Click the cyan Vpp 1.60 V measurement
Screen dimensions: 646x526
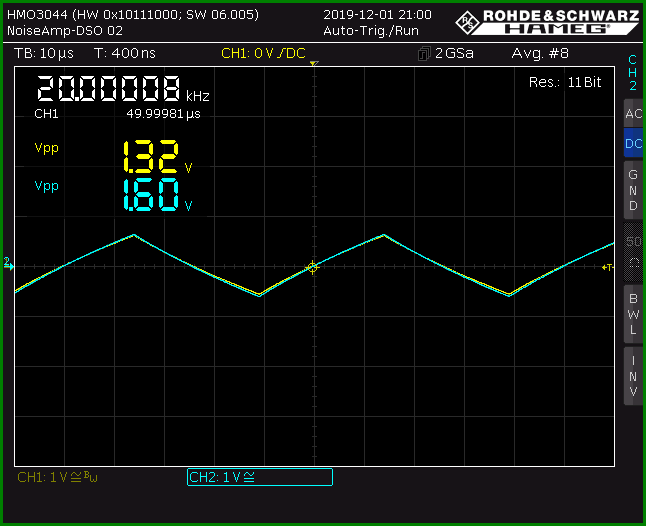(158, 195)
